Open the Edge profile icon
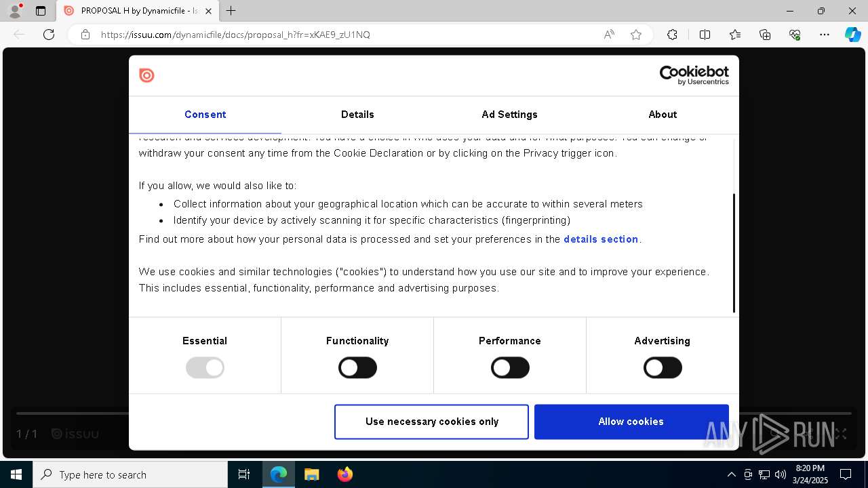 15,11
